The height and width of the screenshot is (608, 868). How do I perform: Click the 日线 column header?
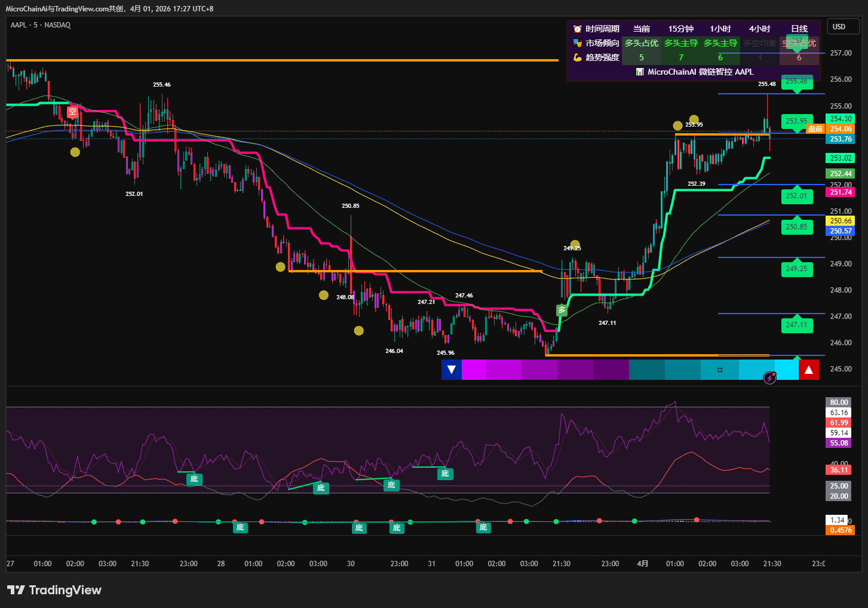coord(799,29)
